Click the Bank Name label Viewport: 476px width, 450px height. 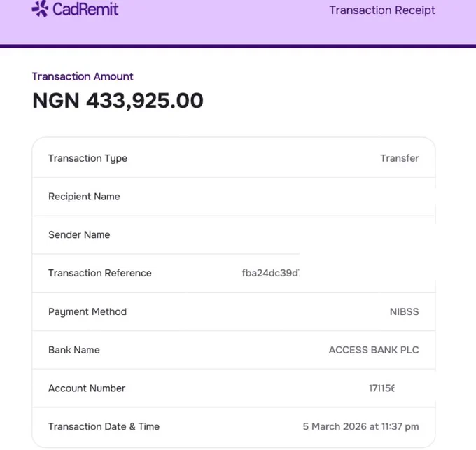pos(74,350)
